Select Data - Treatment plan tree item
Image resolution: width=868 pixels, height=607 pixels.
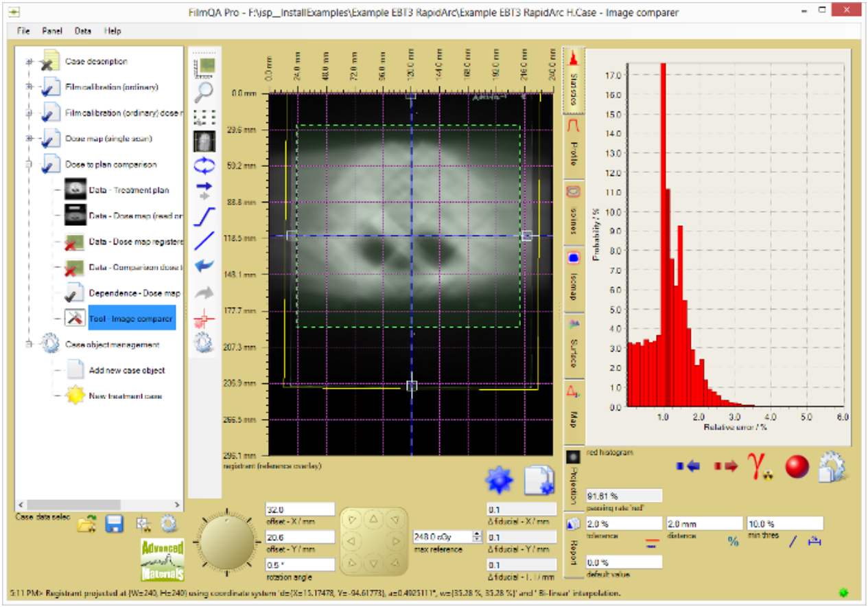tap(128, 190)
